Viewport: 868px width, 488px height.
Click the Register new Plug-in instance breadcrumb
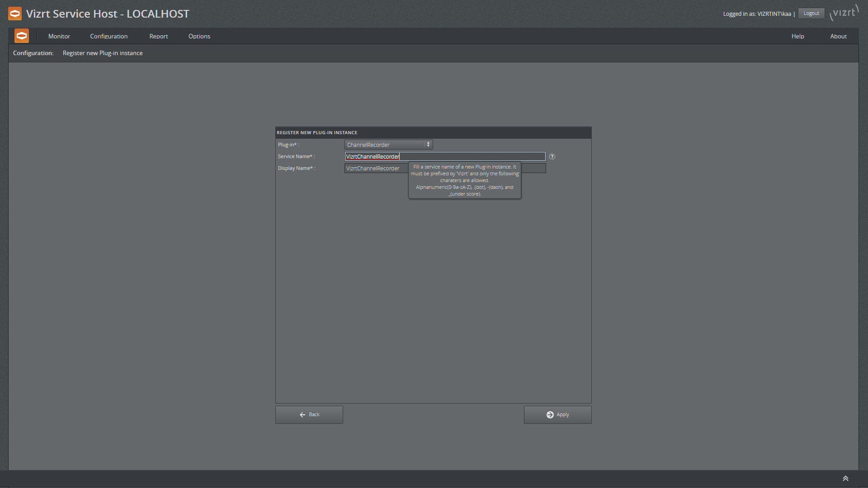(103, 53)
